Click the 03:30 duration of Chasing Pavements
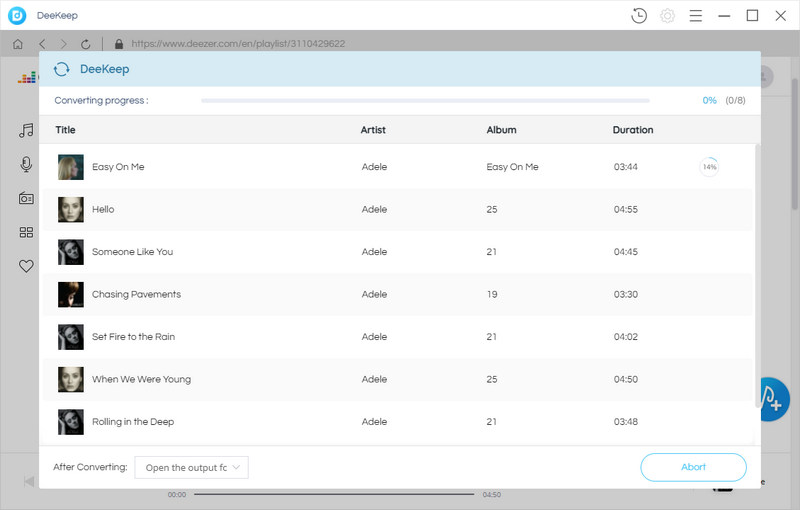 click(x=626, y=295)
